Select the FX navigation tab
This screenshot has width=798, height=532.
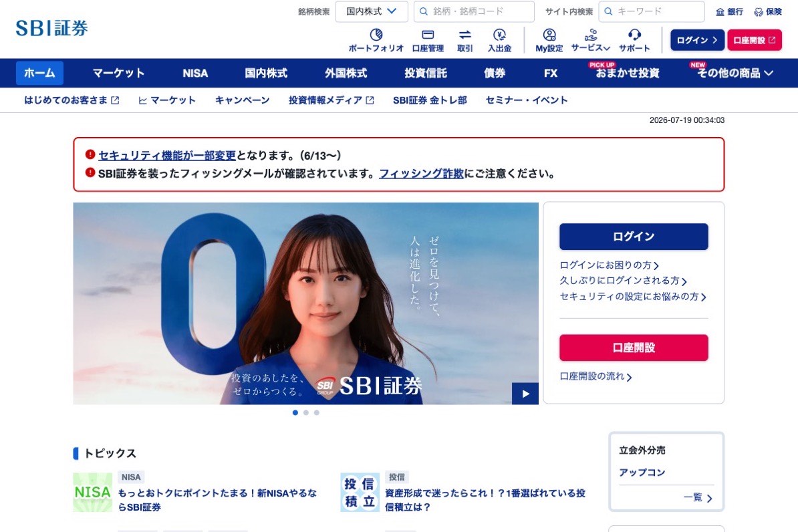(551, 73)
